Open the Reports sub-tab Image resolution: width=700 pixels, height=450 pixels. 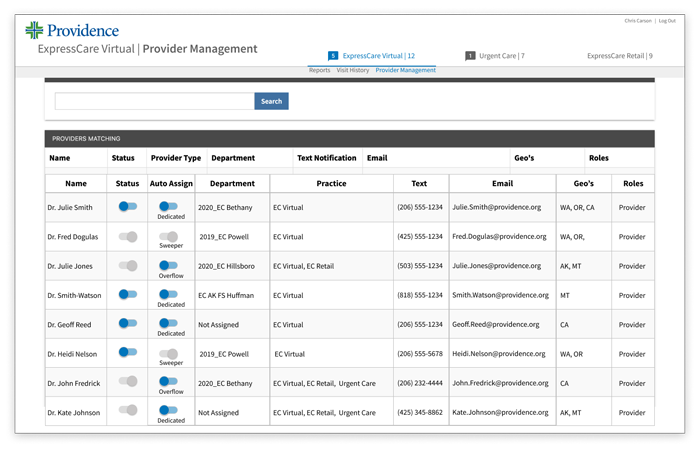tap(320, 70)
